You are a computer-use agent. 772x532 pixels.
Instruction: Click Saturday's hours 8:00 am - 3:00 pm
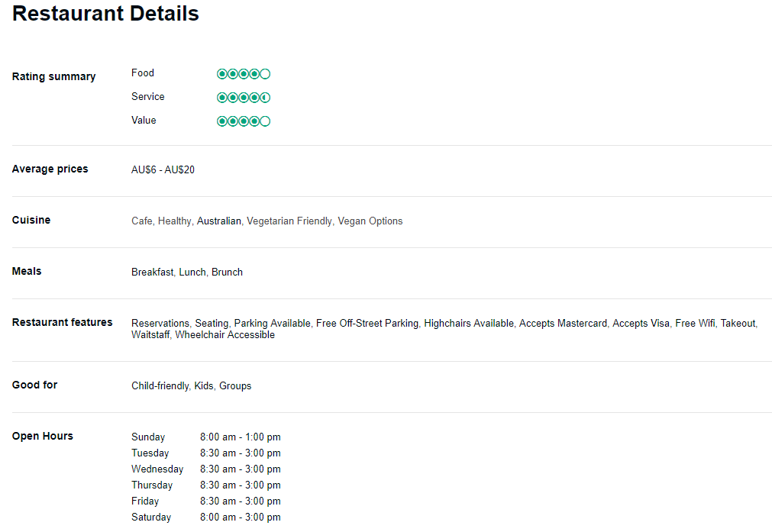tap(241, 517)
